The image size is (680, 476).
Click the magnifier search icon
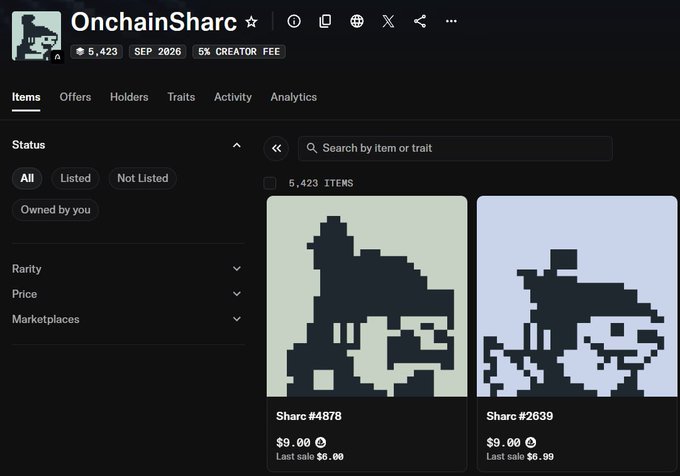pyautogui.click(x=311, y=148)
